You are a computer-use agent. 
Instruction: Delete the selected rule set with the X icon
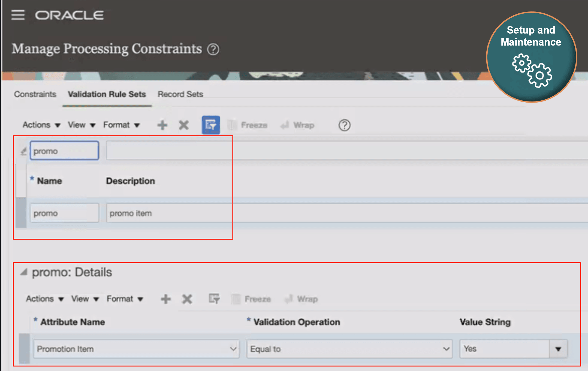(x=184, y=125)
